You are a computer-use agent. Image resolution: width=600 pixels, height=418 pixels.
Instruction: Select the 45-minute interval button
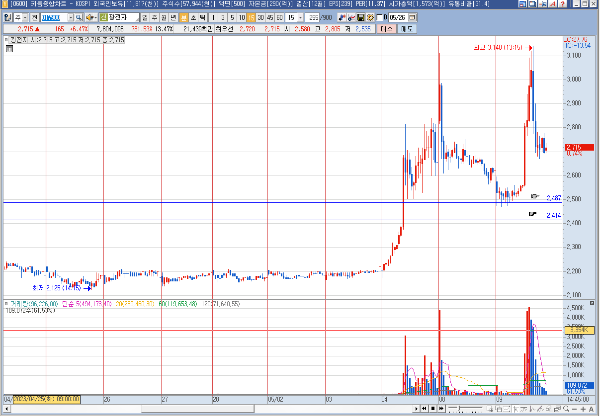[x=270, y=18]
